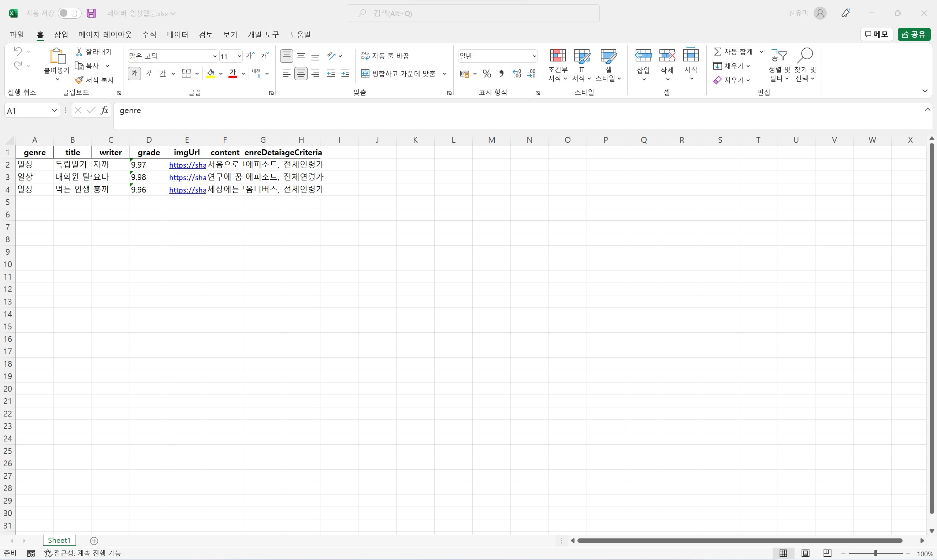937x560 pixels.
Task: Open the Insert (삽입) tab
Action: (x=61, y=34)
